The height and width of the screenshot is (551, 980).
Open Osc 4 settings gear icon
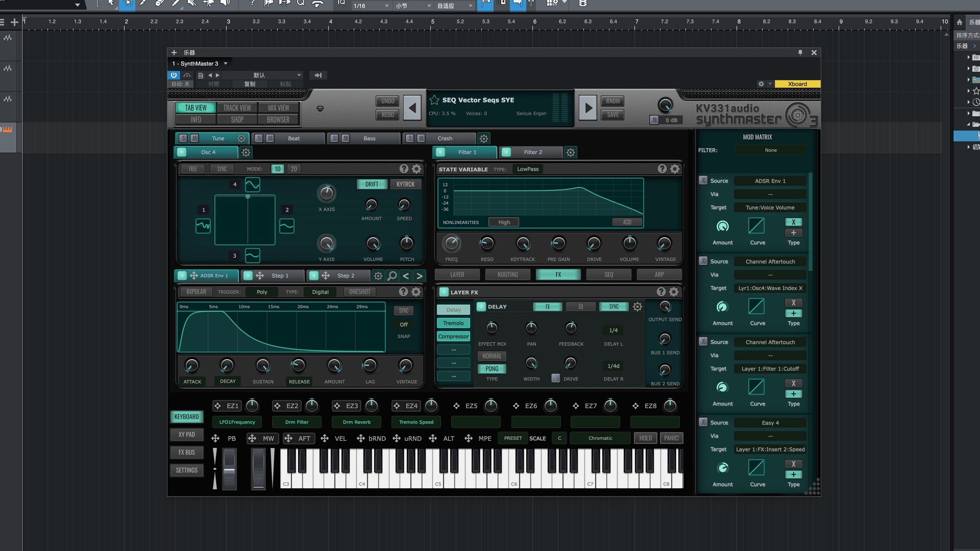246,153
